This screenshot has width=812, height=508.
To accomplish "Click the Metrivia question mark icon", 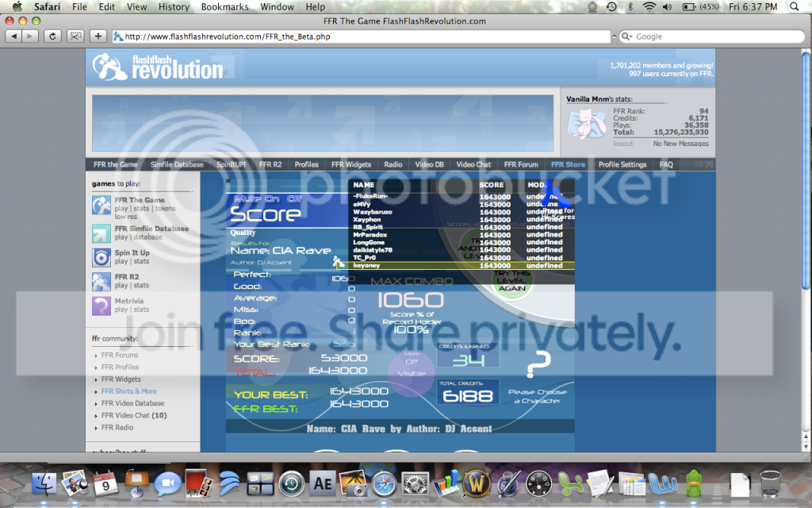I will point(101,306).
